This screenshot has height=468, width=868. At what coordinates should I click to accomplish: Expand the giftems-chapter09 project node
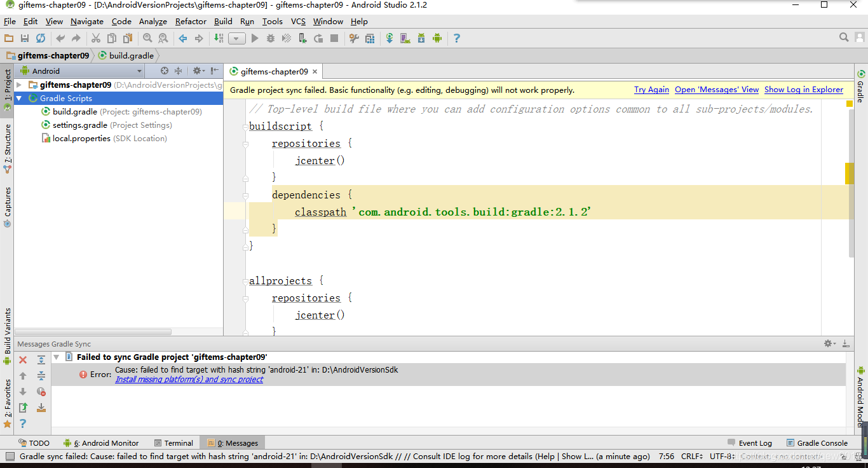19,85
